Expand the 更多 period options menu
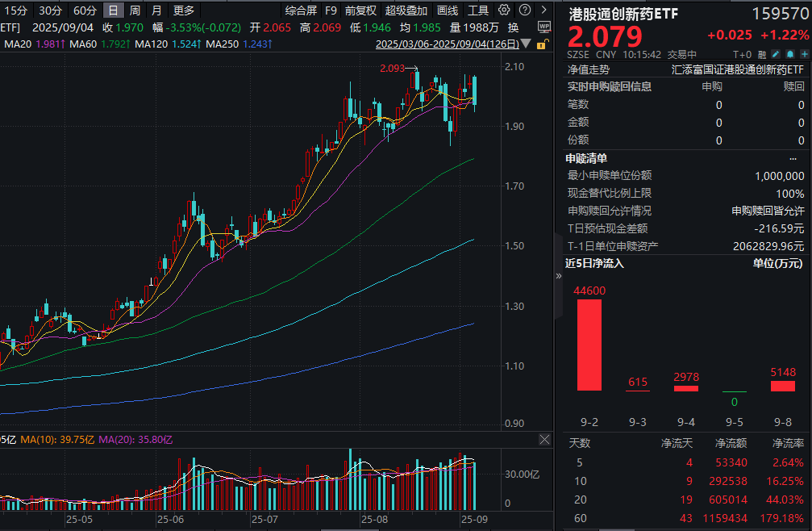The height and width of the screenshot is (531, 812). [185, 10]
